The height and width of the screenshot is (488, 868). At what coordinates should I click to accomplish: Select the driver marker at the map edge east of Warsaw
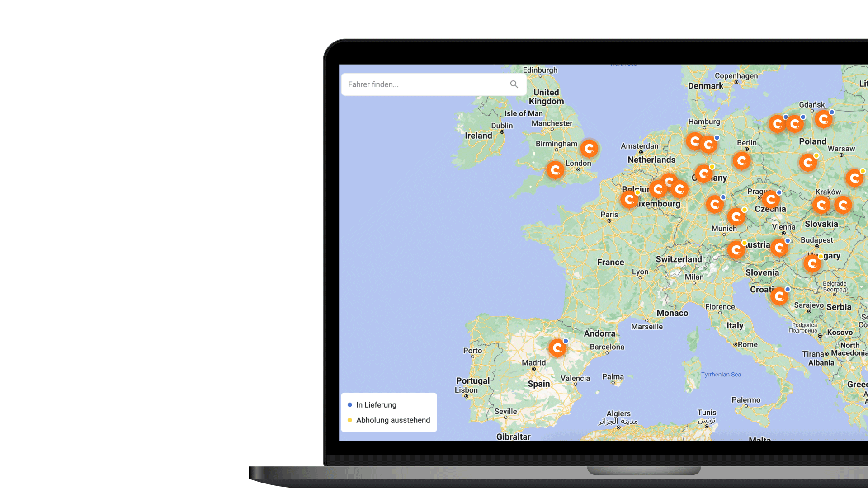coord(854,178)
